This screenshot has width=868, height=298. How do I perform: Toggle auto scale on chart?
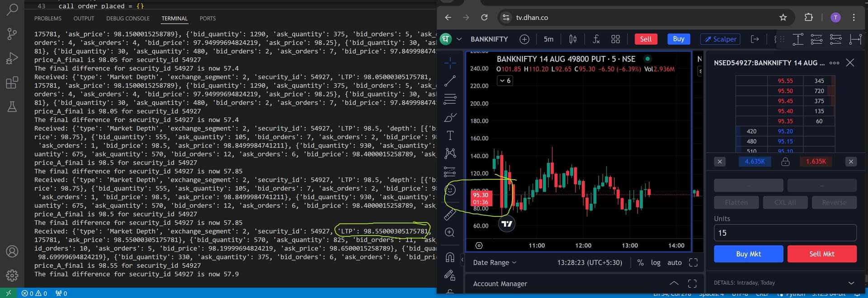(x=675, y=263)
